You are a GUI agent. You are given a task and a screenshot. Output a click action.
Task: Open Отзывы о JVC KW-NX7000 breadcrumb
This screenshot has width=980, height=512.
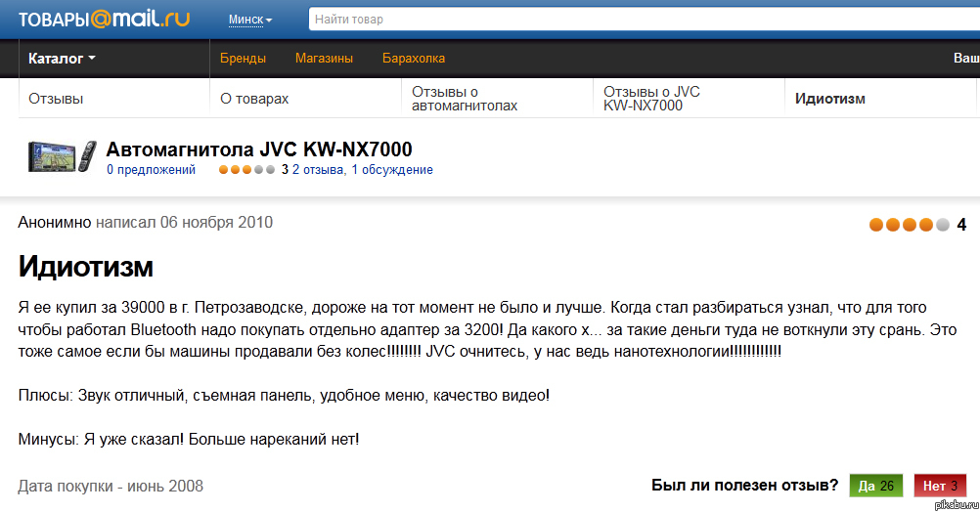click(x=651, y=99)
